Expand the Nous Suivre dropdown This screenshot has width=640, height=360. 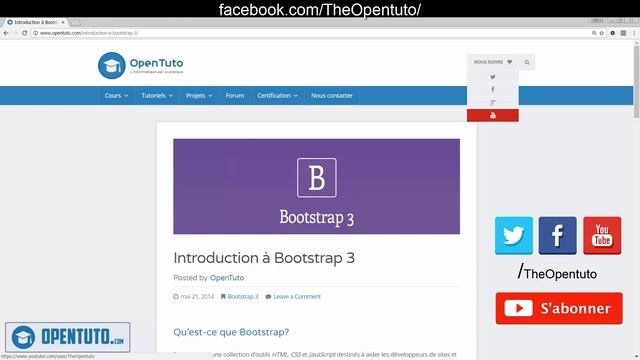(x=492, y=62)
